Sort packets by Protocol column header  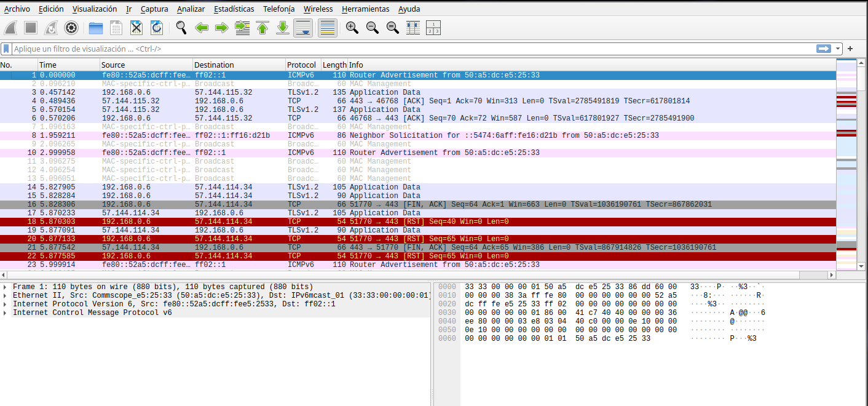304,65
